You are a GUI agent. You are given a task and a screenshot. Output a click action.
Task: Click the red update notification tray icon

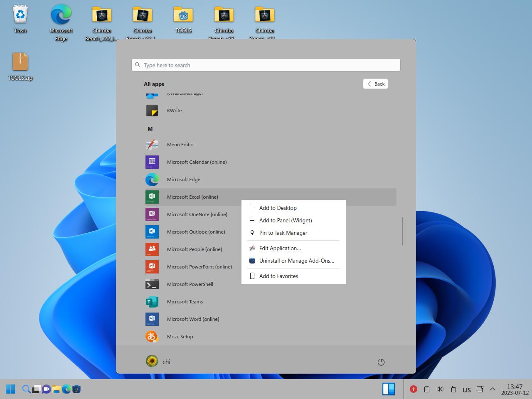(413, 389)
